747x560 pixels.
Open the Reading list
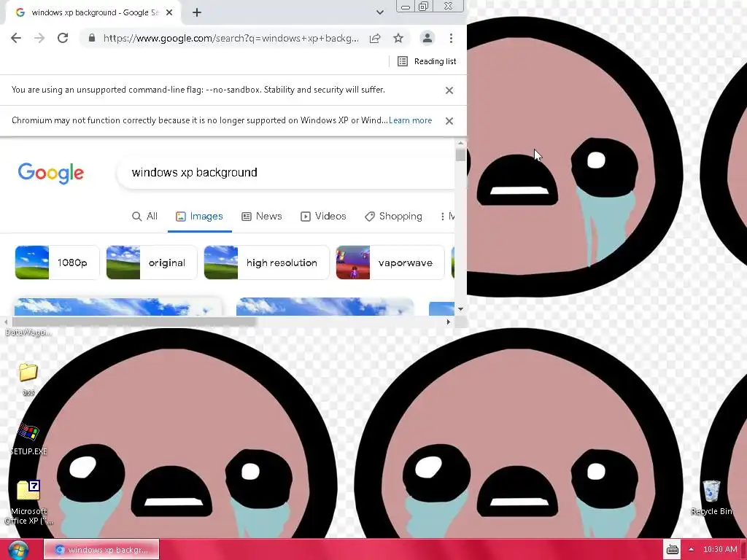click(x=427, y=61)
